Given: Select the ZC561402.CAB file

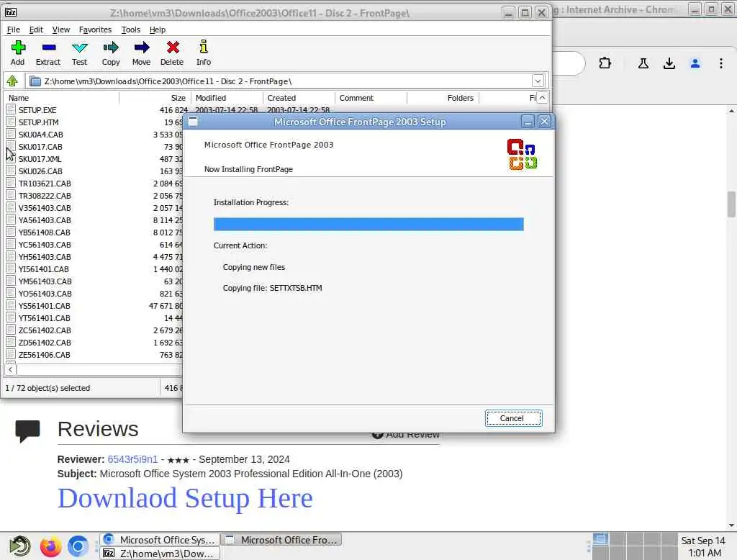Looking at the screenshot, I should 45,330.
